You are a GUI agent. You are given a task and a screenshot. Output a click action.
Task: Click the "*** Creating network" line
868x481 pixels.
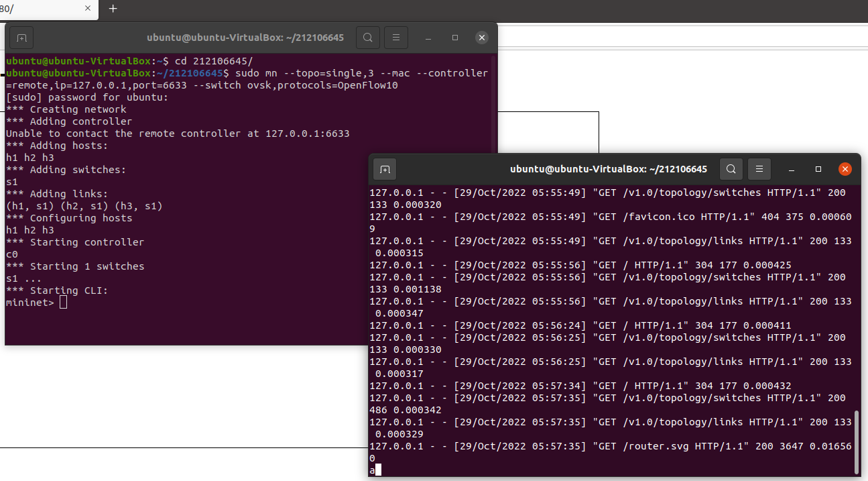point(66,109)
